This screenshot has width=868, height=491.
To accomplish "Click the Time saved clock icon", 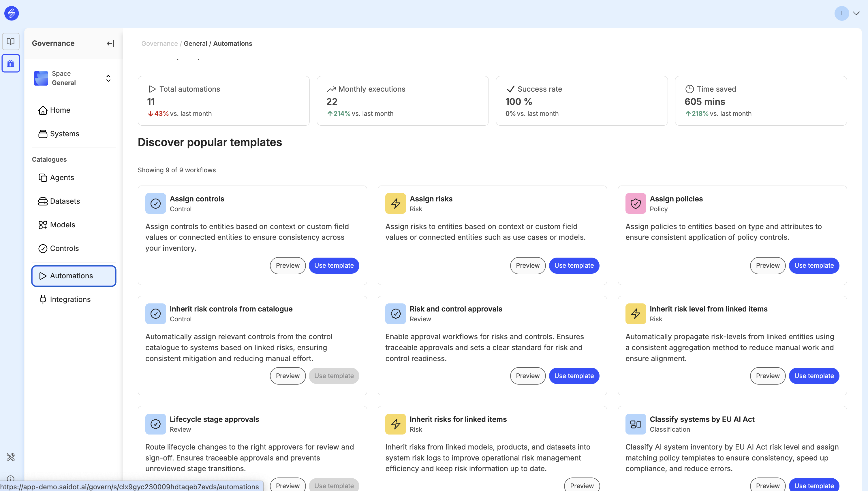I will pyautogui.click(x=690, y=89).
